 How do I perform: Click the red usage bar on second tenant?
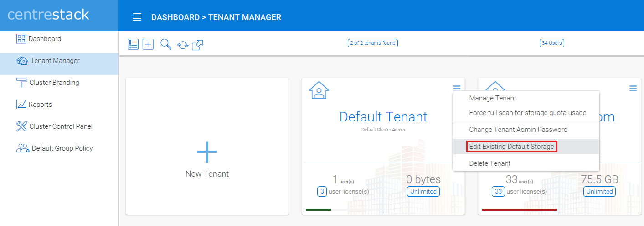pyautogui.click(x=519, y=210)
